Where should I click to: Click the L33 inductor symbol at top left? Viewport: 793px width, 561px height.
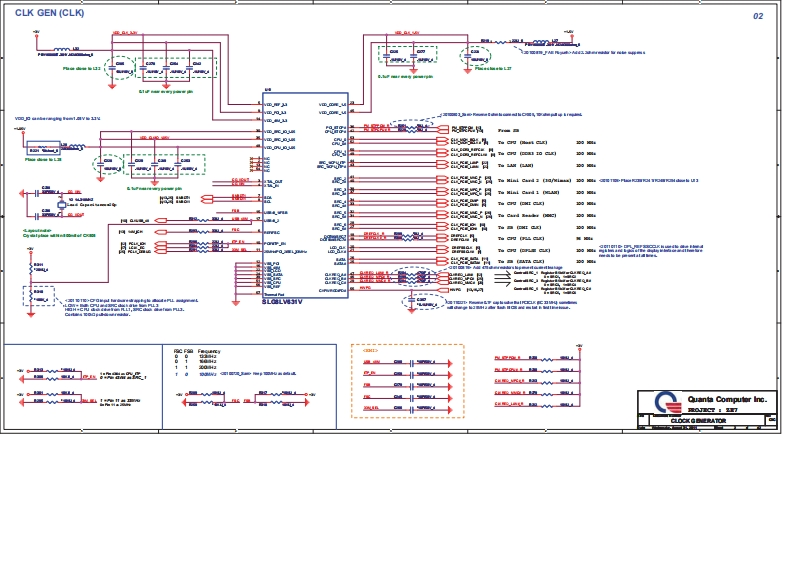coord(77,47)
